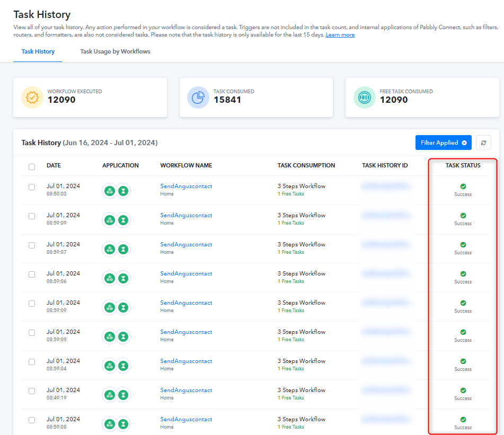Click the webhook app icon in 08:59:08 row
Viewport: 504px width, 435px height.
110,424
